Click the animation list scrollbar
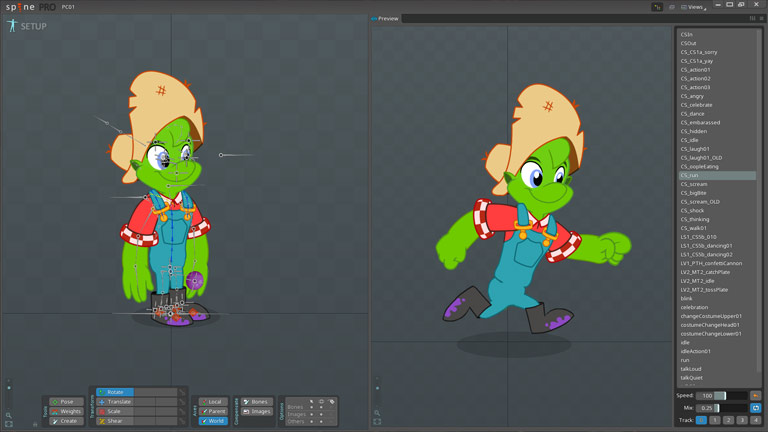768x432 pixels. 760,201
